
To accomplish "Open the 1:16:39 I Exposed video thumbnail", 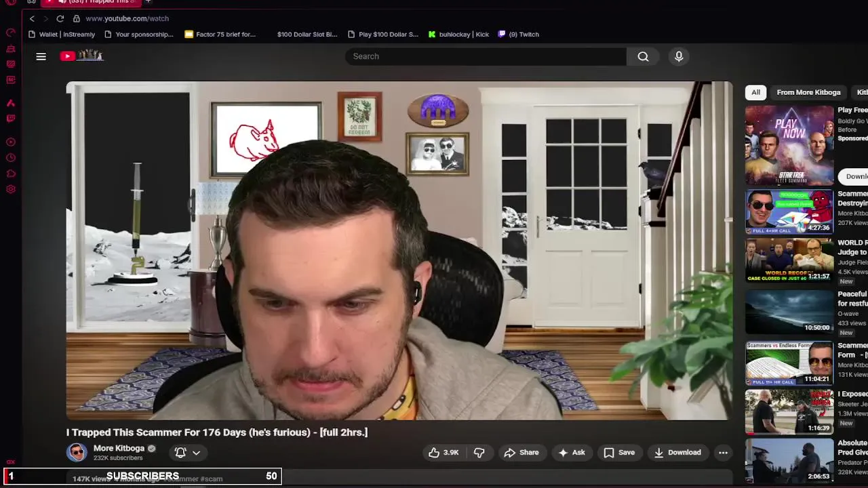I will coord(789,411).
